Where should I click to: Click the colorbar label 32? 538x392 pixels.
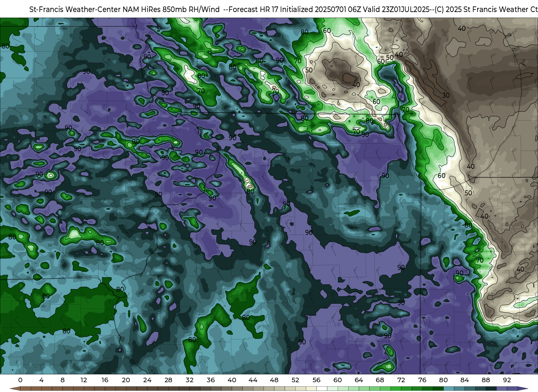point(190,380)
